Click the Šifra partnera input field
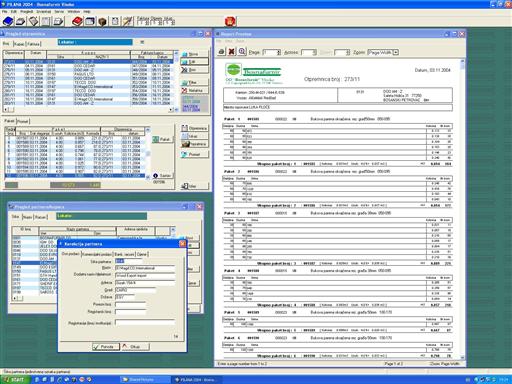 coord(129,261)
